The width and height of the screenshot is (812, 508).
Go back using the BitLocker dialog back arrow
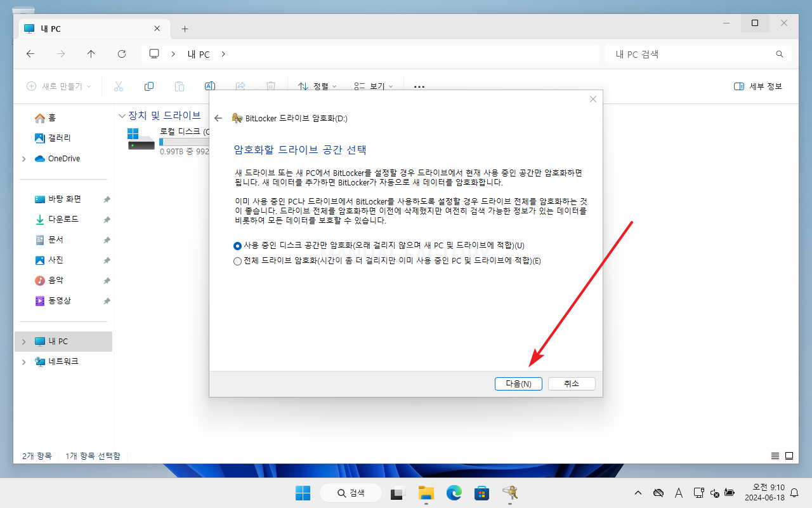[218, 118]
